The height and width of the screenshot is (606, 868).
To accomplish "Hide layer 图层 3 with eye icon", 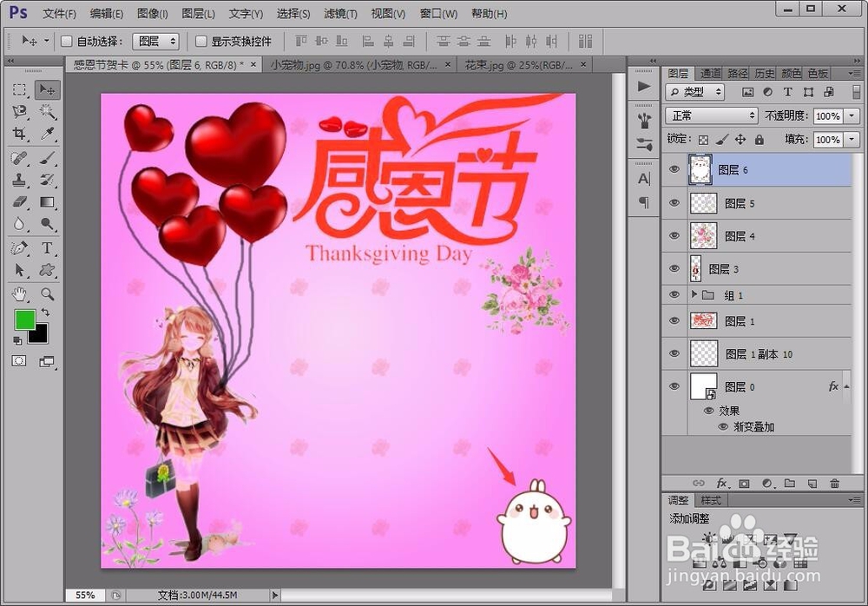I will point(674,268).
